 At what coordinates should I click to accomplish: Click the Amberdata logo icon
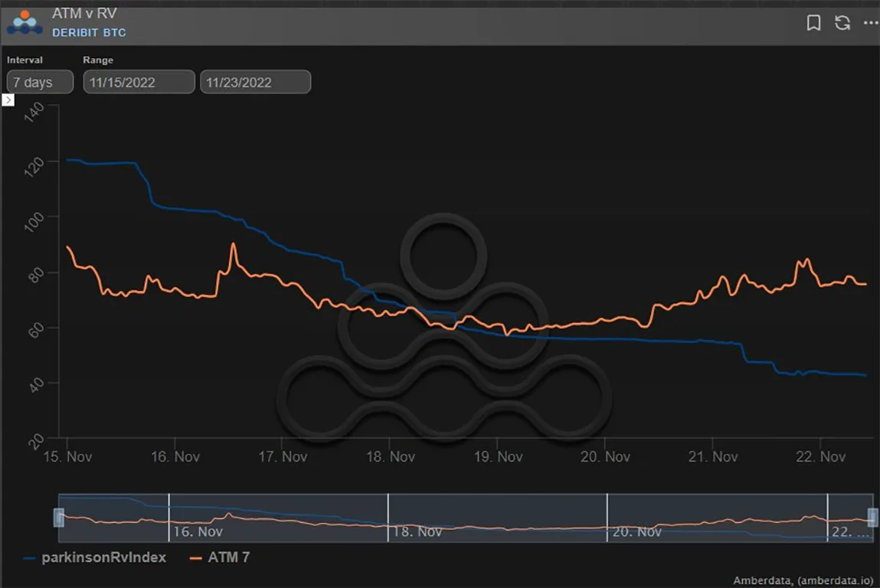[25, 22]
